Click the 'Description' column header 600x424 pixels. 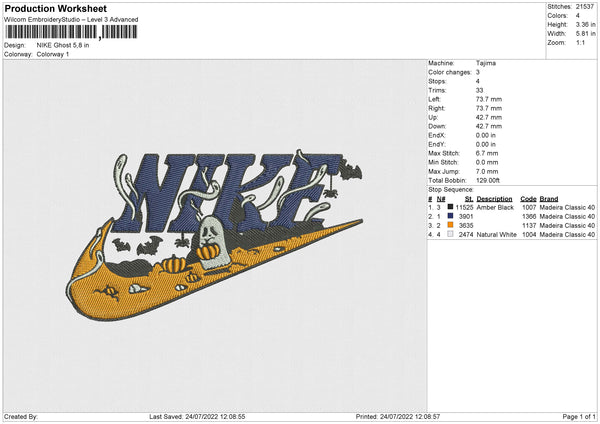click(x=494, y=199)
